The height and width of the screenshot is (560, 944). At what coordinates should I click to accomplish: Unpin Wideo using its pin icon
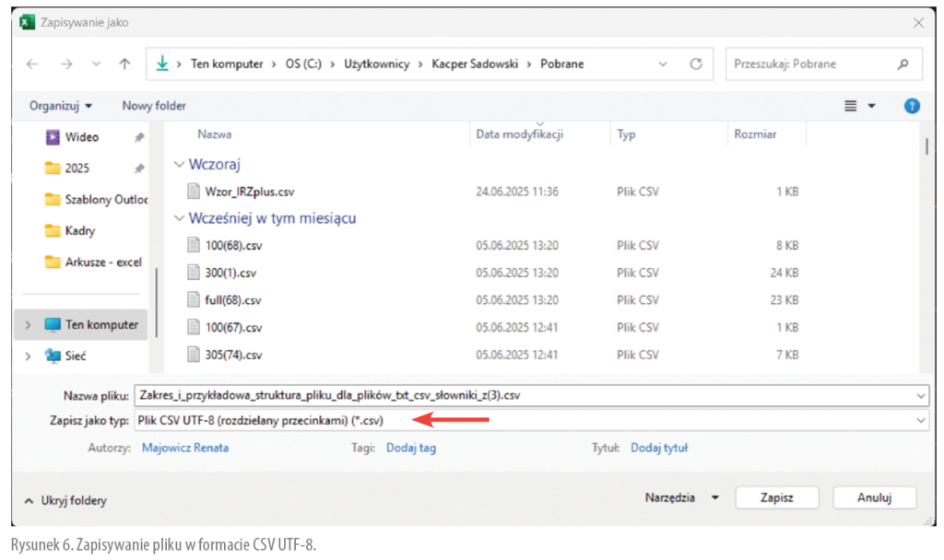pos(139,137)
